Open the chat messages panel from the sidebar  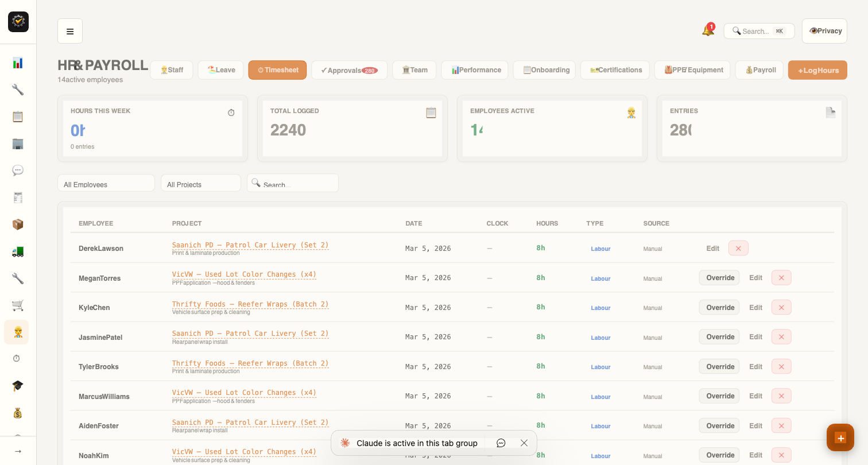click(x=17, y=170)
